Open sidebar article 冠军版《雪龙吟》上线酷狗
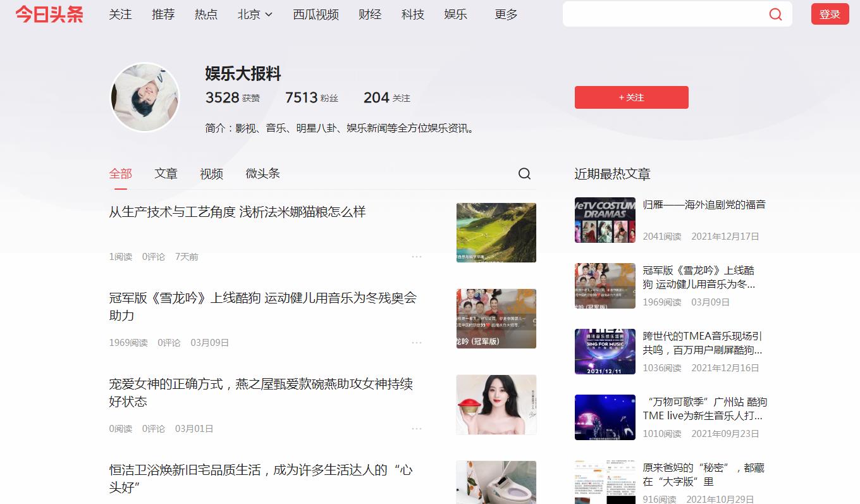This screenshot has height=504, width=860. pyautogui.click(x=699, y=277)
